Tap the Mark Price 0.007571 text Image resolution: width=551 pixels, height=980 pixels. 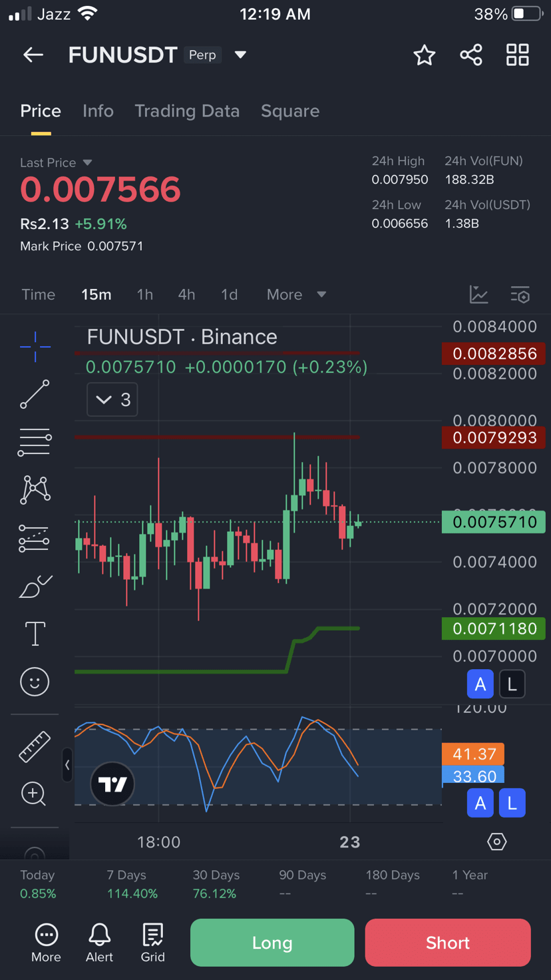pyautogui.click(x=82, y=246)
